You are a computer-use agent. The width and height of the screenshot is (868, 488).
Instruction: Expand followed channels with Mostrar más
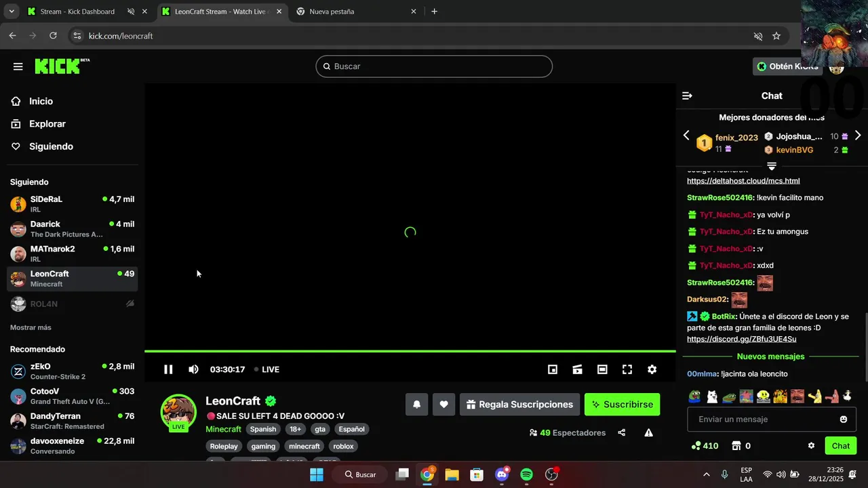point(31,327)
